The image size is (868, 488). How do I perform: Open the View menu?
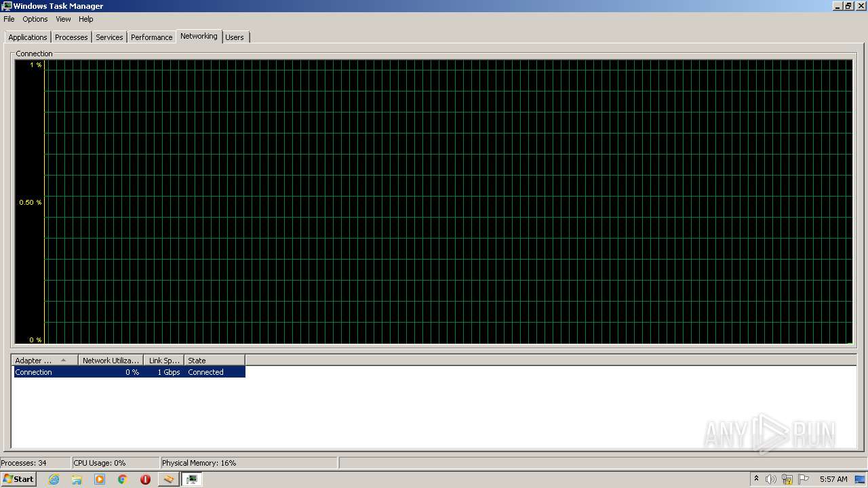coord(63,19)
